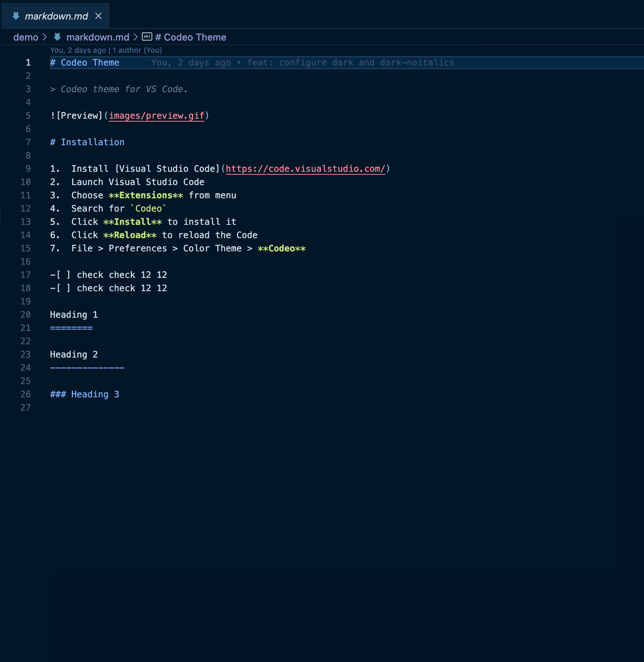
Task: Click the '1 author (You)' CodeLens
Action: click(x=137, y=50)
